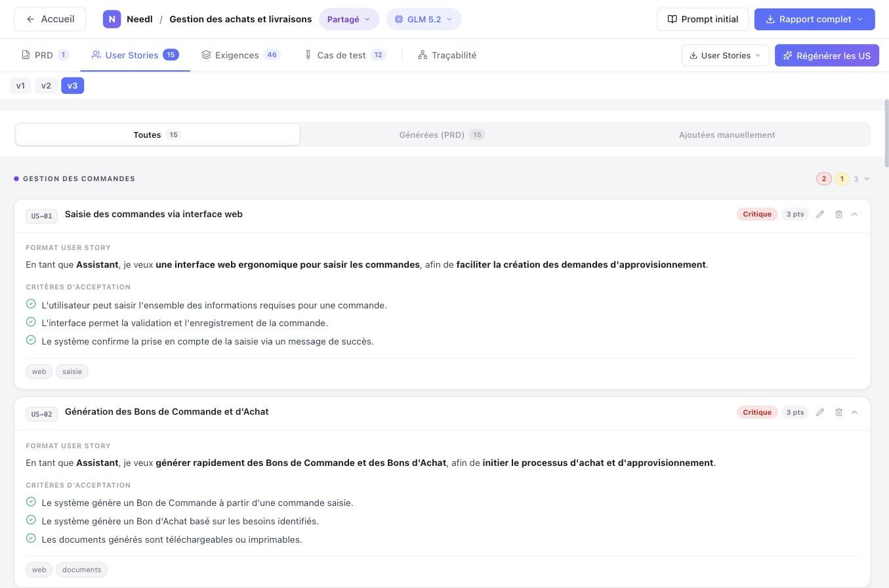Image resolution: width=889 pixels, height=588 pixels.
Task: Click the Needl project name
Action: 139,19
